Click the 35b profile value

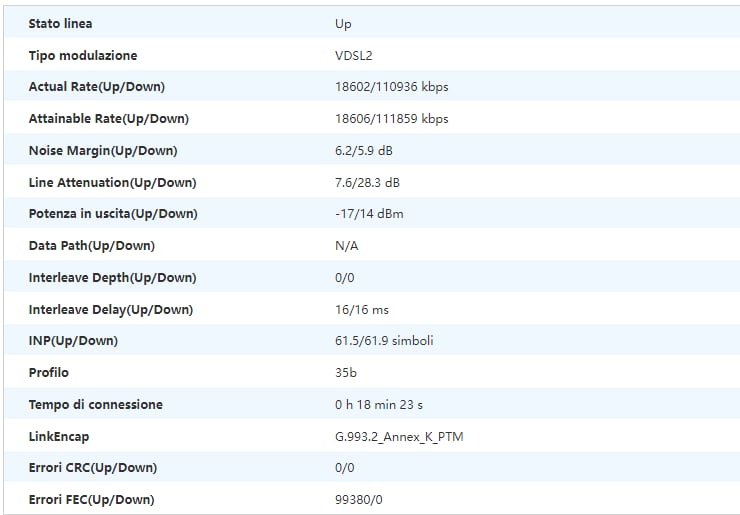point(346,373)
